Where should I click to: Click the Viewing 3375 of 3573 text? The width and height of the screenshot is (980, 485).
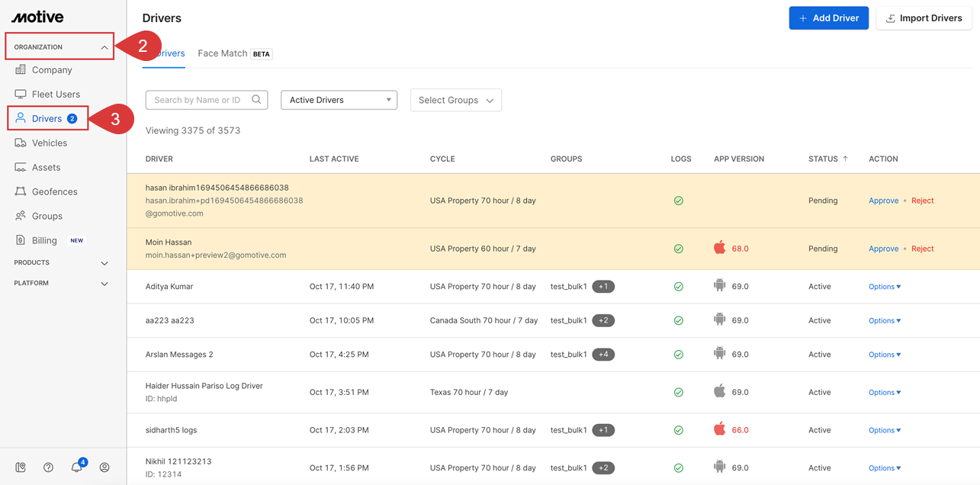pos(193,130)
